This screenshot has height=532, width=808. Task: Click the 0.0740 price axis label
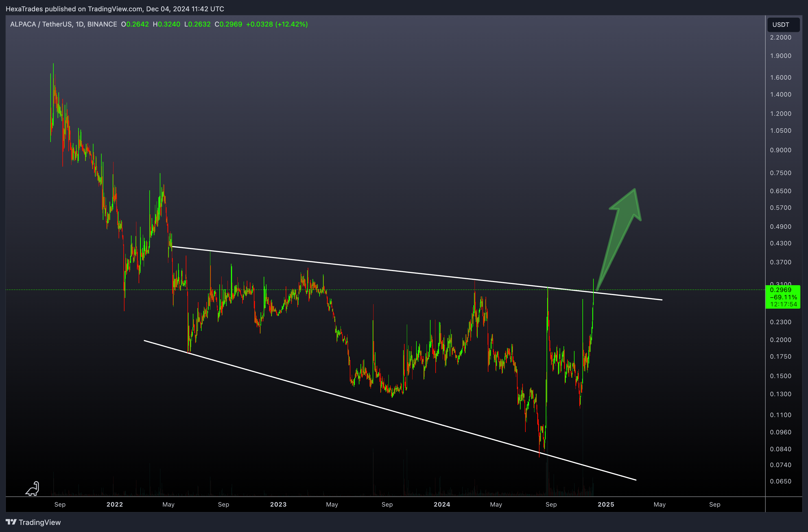[781, 465]
